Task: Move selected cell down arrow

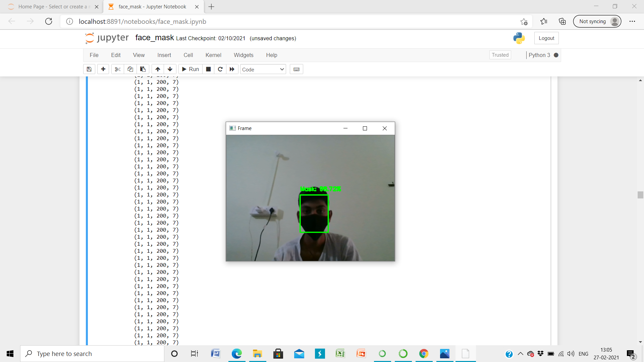Action: (x=170, y=69)
